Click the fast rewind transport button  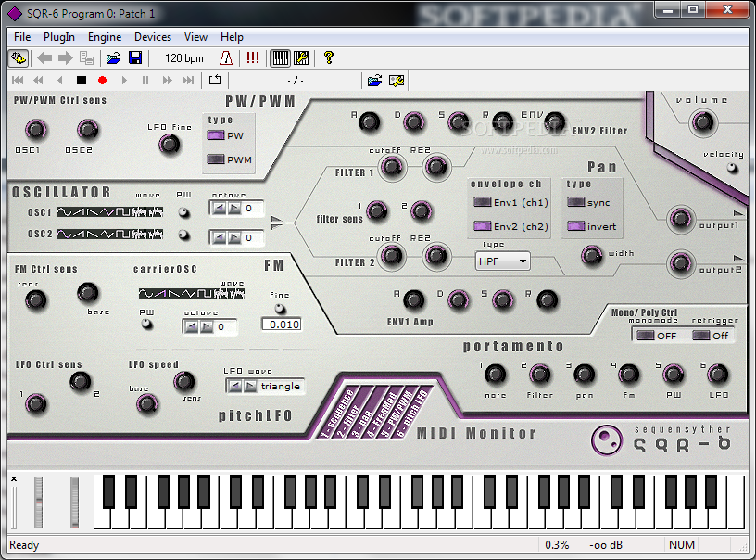click(x=38, y=81)
